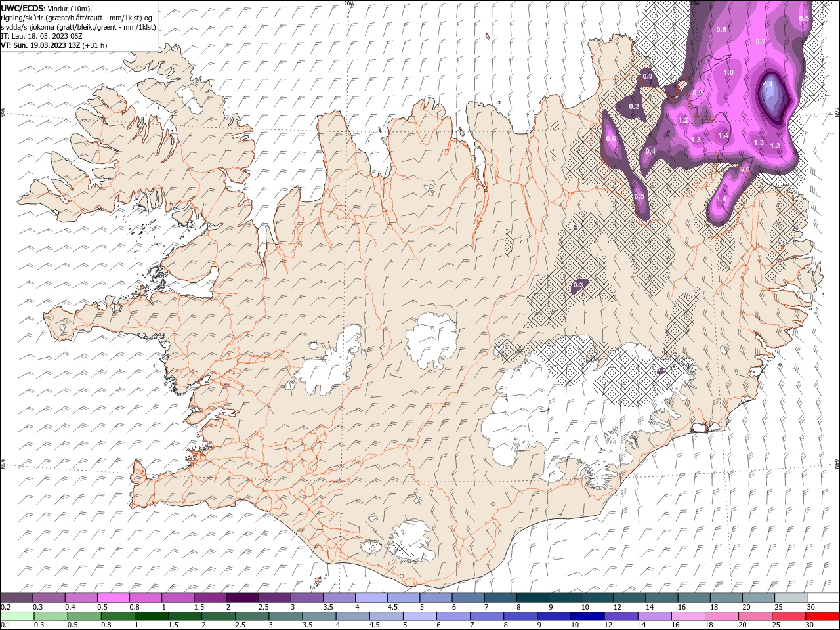This screenshot has width=840, height=630.
Task: Click the 4.4 precipitation maximum label
Action: tap(768, 85)
